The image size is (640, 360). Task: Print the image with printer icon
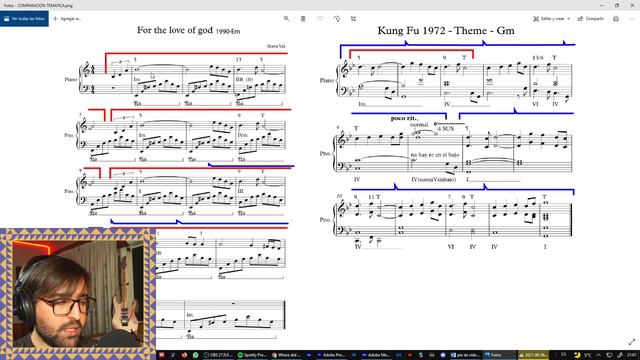tap(616, 19)
